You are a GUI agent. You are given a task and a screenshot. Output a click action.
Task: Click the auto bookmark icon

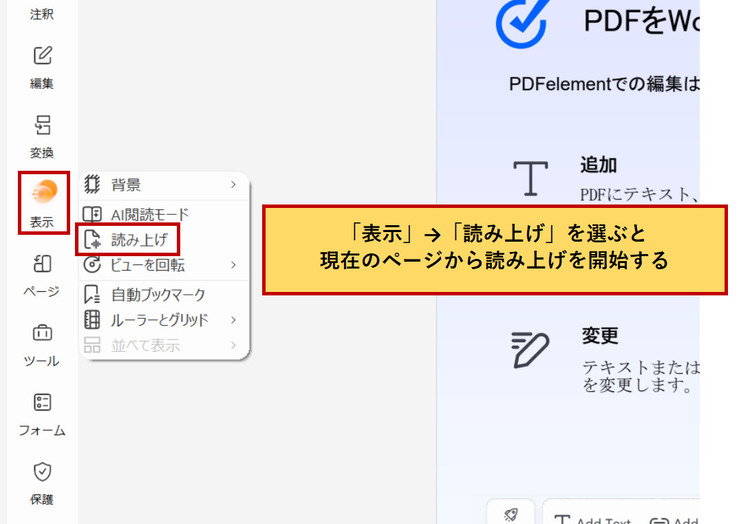coord(92,295)
